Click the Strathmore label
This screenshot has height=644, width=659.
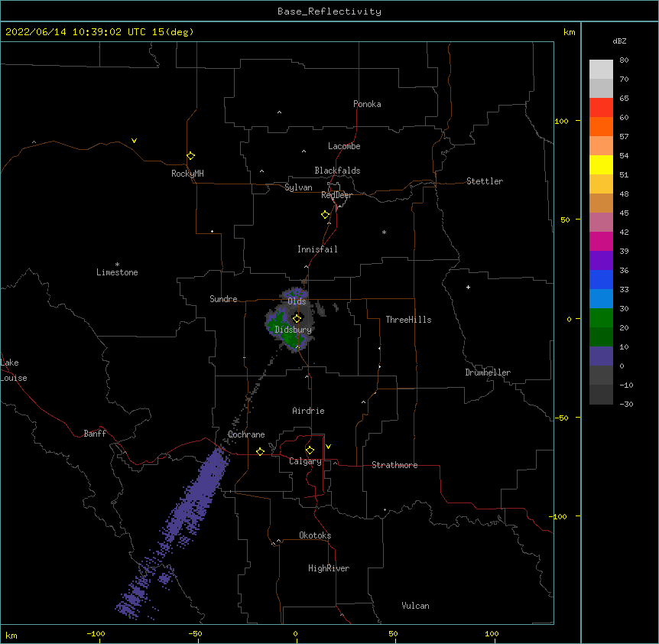click(394, 465)
